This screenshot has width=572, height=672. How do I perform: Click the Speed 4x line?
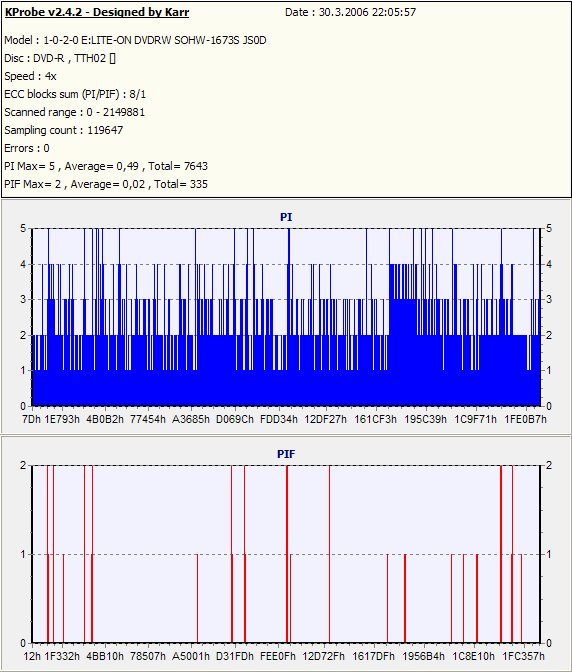tap(30, 76)
